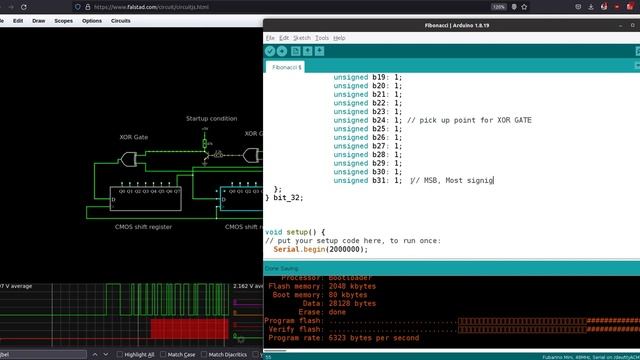This screenshot has width=640, height=360.
Task: Click the reader/extension icon beside the star
Action: point(514,7)
